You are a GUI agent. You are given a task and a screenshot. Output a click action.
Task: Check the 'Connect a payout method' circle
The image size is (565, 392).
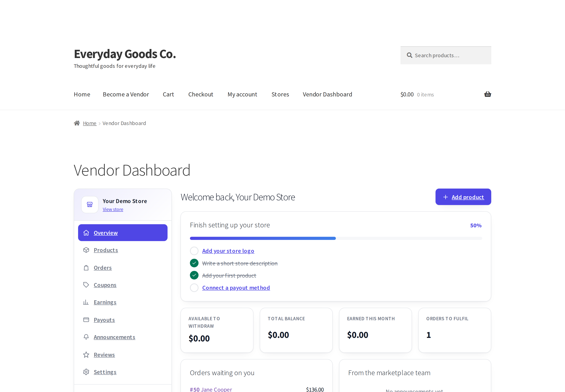coord(194,288)
